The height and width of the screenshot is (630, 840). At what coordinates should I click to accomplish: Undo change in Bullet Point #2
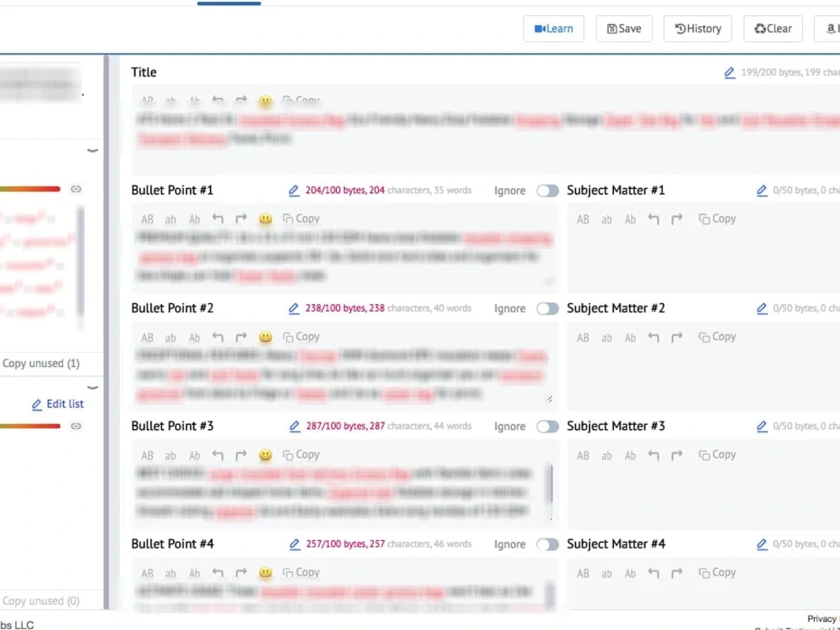[218, 337]
